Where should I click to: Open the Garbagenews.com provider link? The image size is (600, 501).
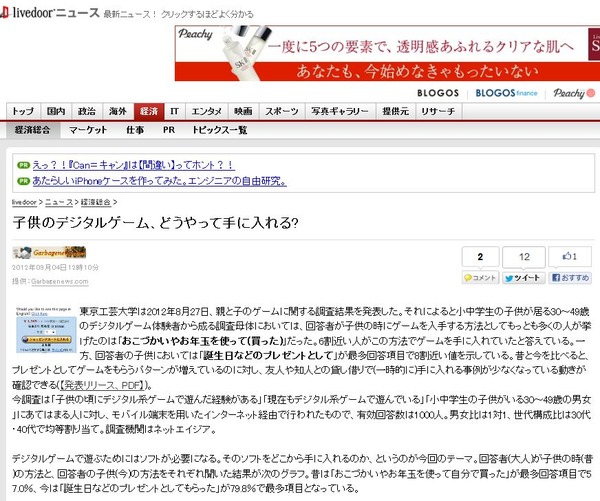(x=60, y=281)
